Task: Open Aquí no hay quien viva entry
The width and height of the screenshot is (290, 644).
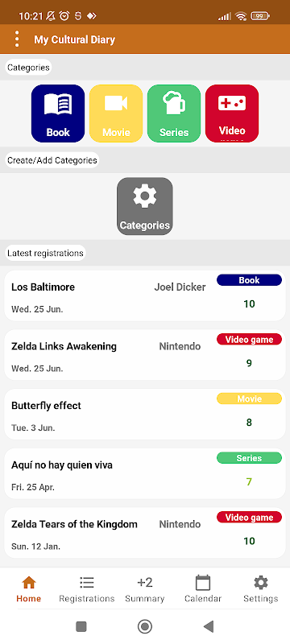Action: click(x=144, y=473)
